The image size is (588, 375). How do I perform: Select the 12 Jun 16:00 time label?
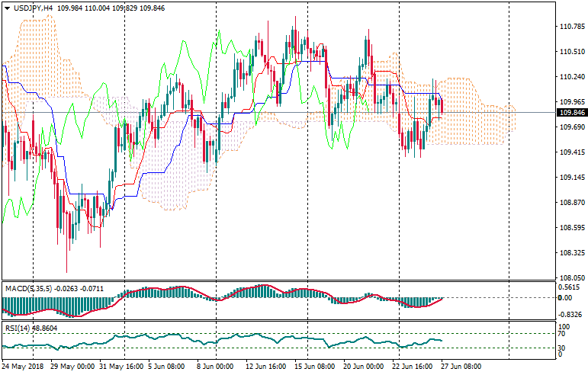tap(266, 367)
